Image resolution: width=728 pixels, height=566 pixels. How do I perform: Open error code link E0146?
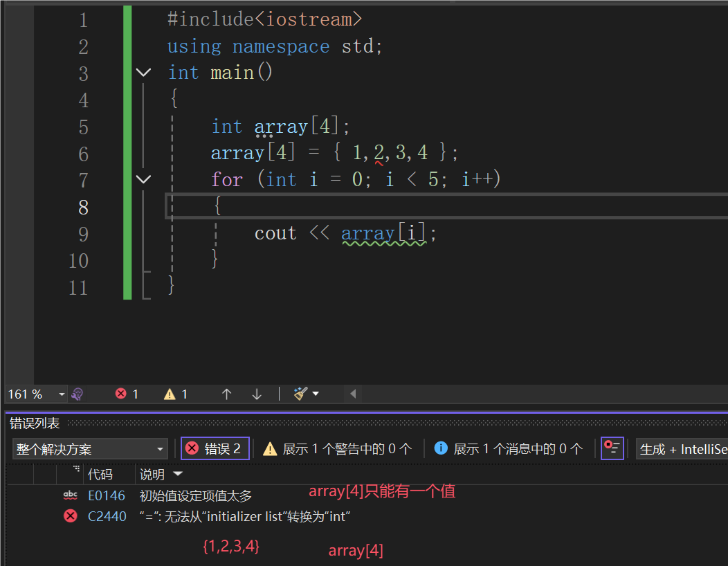[x=107, y=496]
